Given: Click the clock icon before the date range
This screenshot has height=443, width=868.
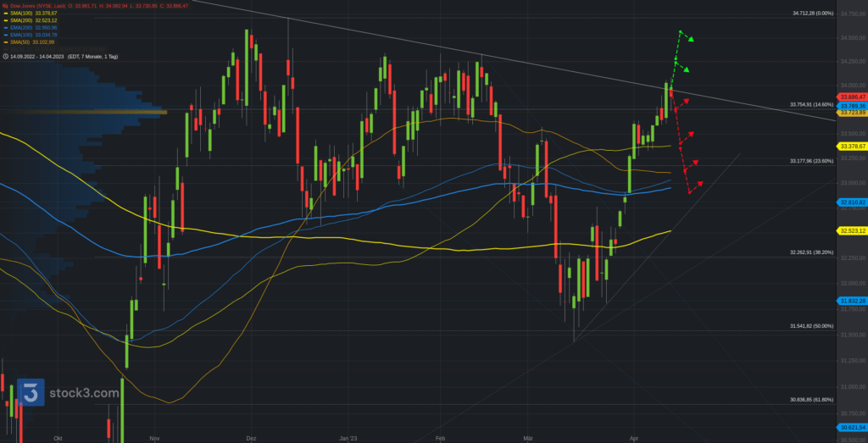Looking at the screenshot, I should 4,57.
